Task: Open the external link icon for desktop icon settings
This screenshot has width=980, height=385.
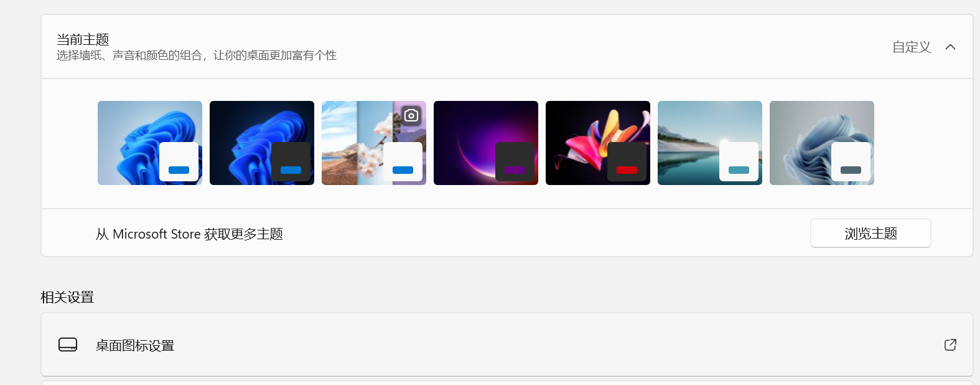Action: [950, 345]
